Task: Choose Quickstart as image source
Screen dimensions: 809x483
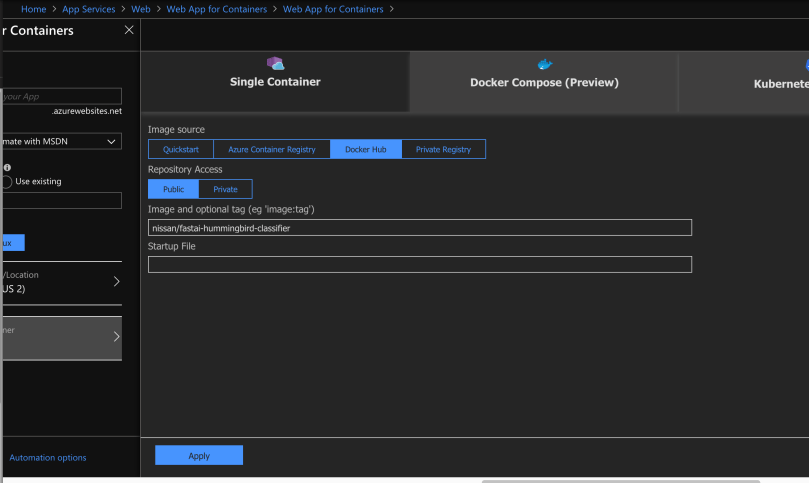Action: [181, 149]
